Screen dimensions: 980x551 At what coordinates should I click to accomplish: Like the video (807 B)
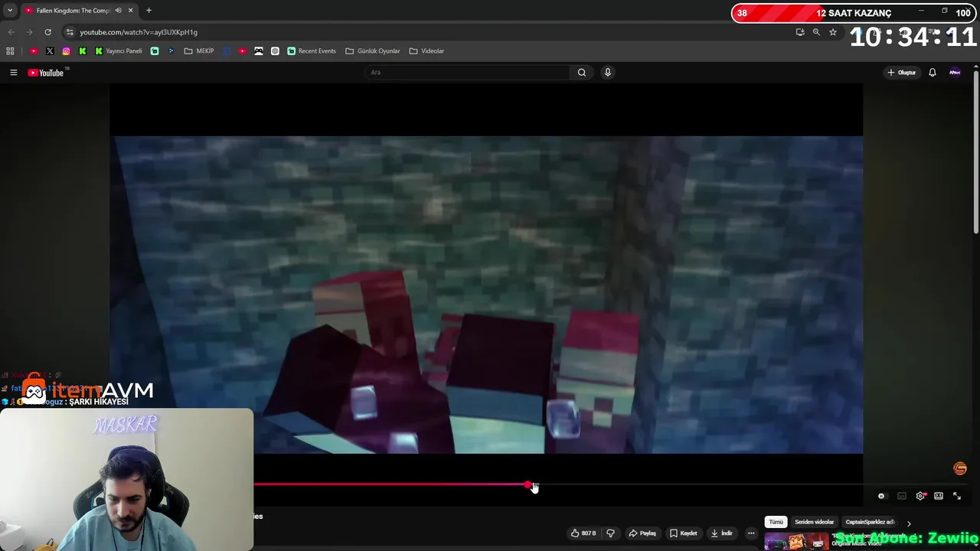(583, 533)
